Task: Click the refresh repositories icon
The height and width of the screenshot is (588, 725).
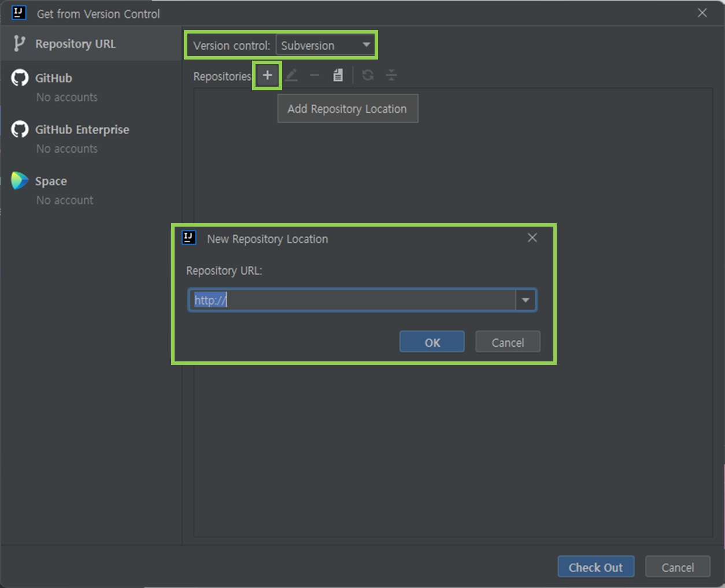Action: tap(368, 75)
